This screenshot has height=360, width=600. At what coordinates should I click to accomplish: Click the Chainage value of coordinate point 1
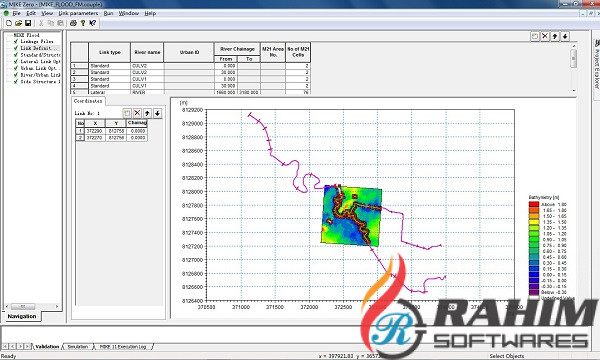pyautogui.click(x=137, y=131)
